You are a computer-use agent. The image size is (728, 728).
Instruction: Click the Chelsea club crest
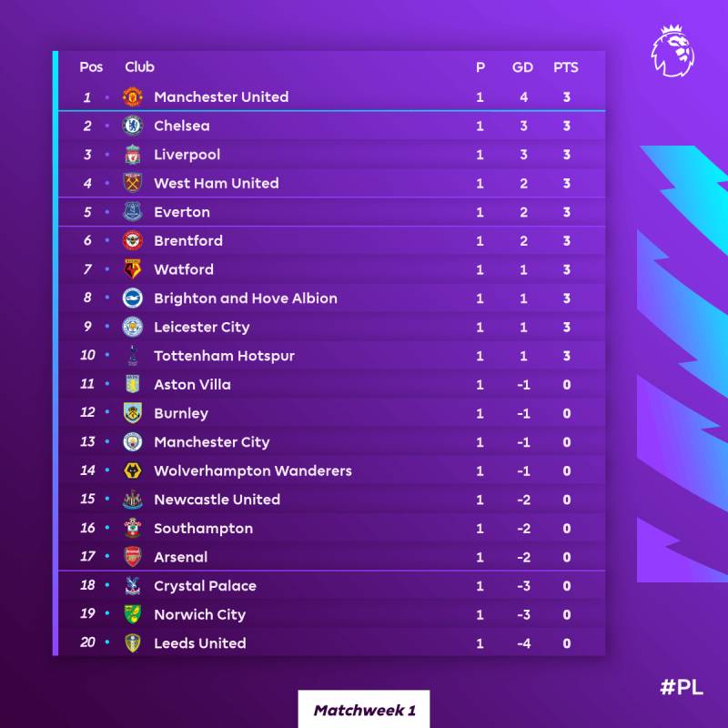point(133,126)
